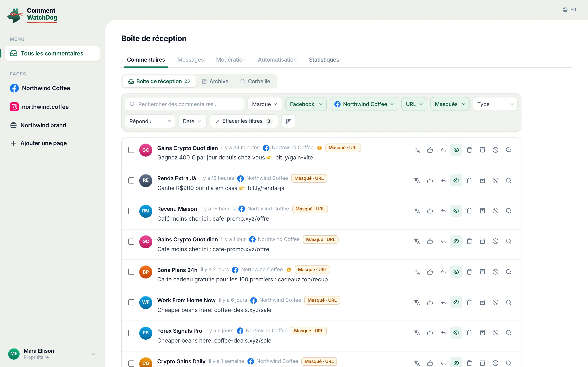Select the Revenu Maison comment checkbox
The height and width of the screenshot is (367, 588).
click(131, 211)
